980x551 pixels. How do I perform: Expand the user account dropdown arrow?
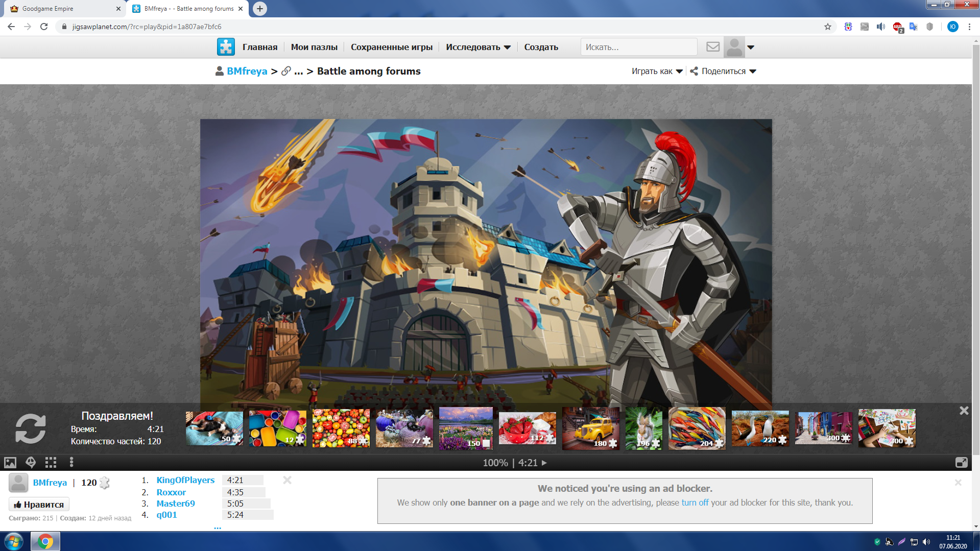(751, 47)
